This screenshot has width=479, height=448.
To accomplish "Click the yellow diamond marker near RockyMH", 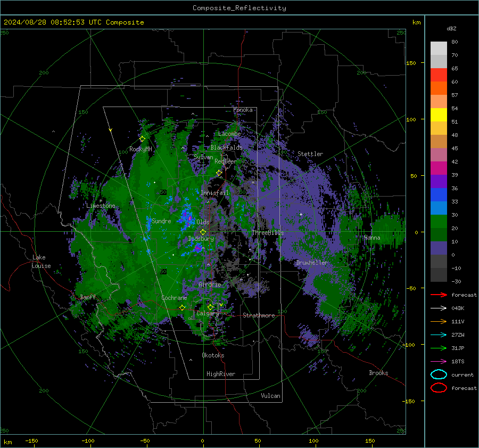I will tap(142, 139).
